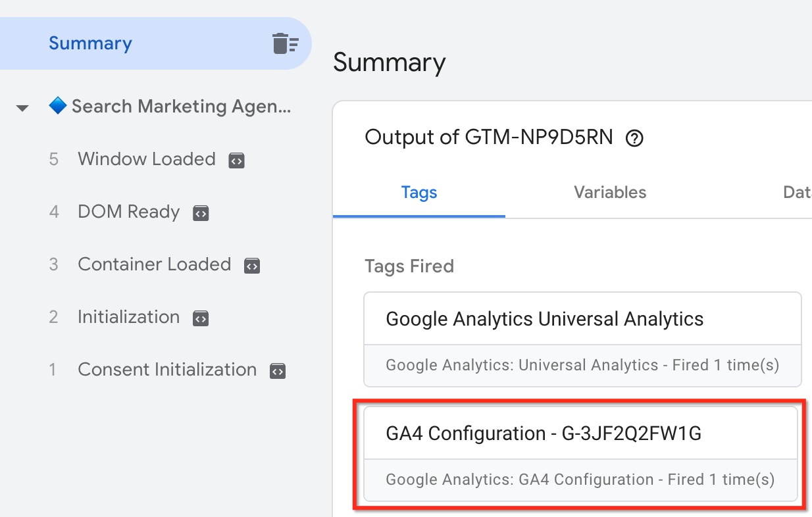Screen dimensions: 812x517
Task: Open the DOM Ready event
Action: [x=129, y=212]
